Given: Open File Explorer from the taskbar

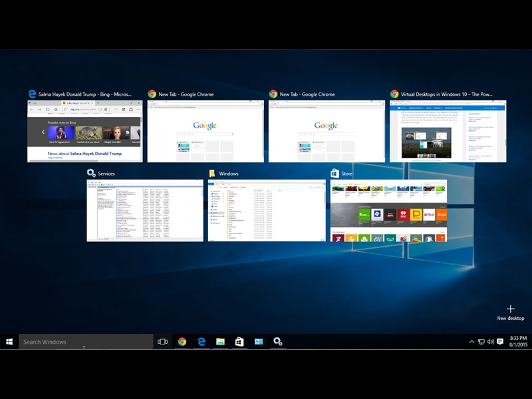Looking at the screenshot, I should (x=221, y=342).
